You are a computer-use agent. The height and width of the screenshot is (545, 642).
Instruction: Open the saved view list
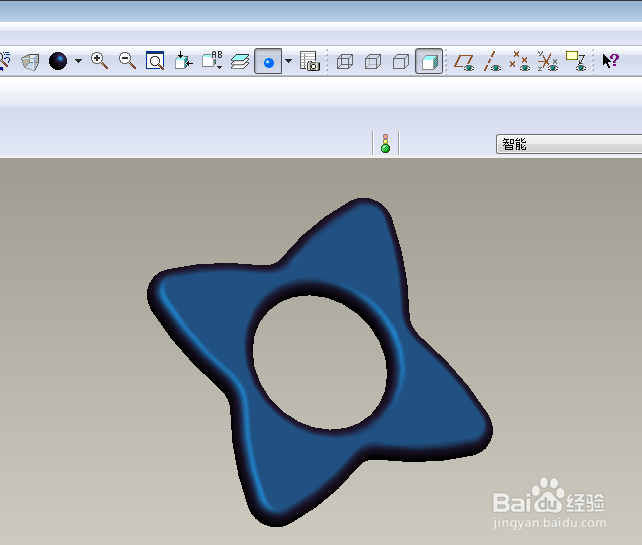212,61
